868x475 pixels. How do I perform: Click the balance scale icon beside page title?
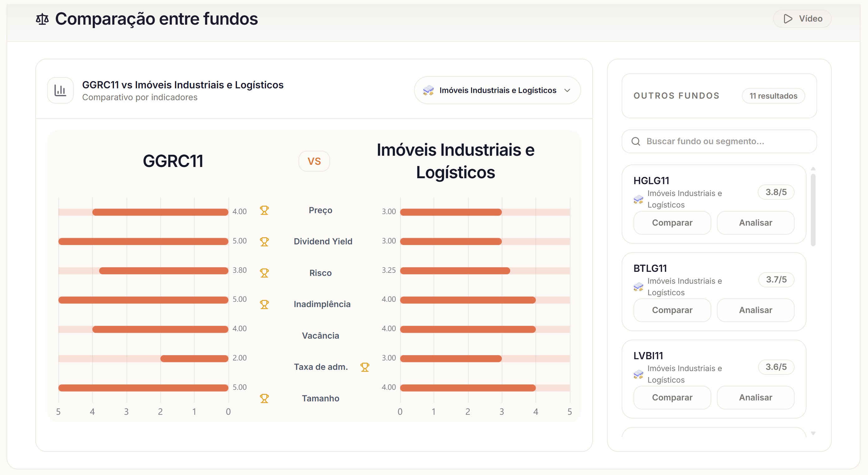42,19
